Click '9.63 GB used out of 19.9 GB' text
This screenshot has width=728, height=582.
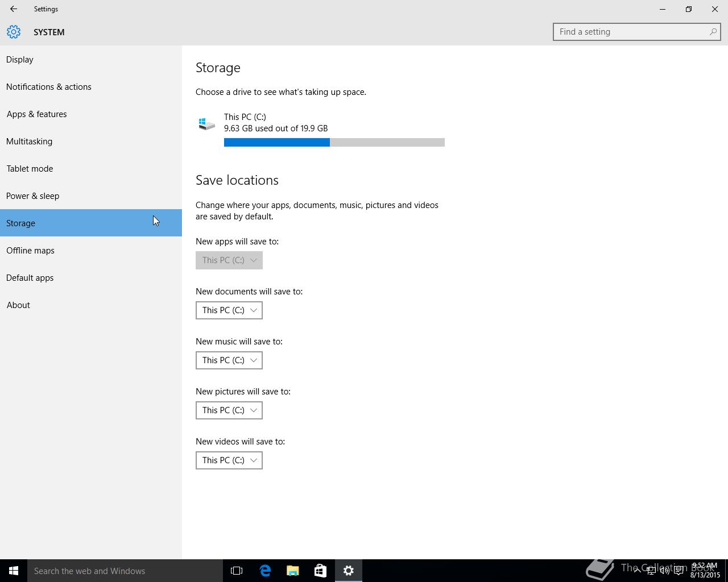click(276, 128)
